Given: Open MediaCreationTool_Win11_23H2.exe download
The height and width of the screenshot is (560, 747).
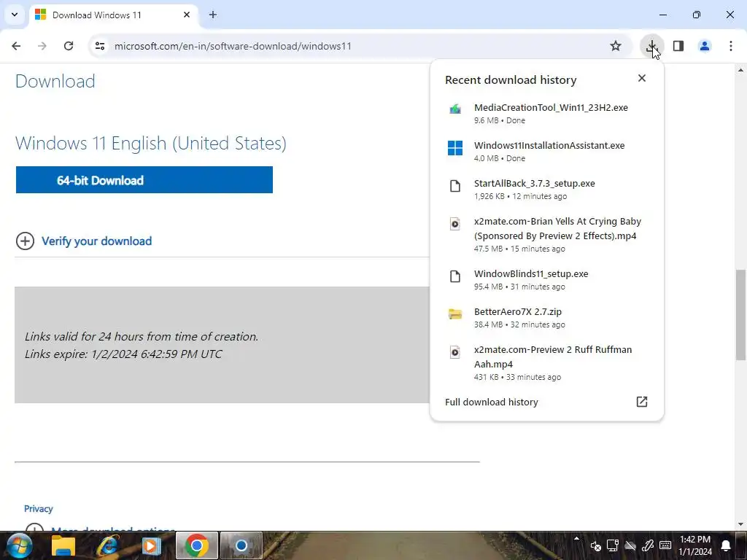Looking at the screenshot, I should tap(547, 113).
